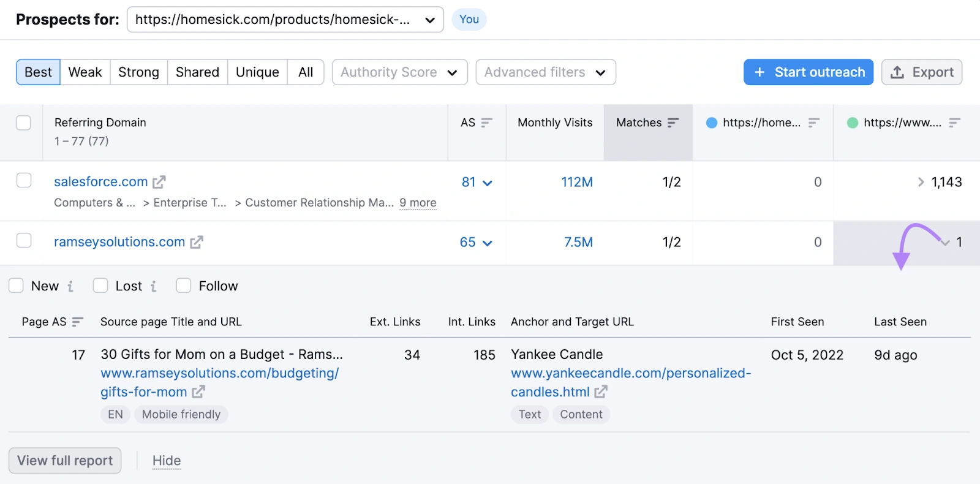Click the Mobile friendly tag

[181, 415]
